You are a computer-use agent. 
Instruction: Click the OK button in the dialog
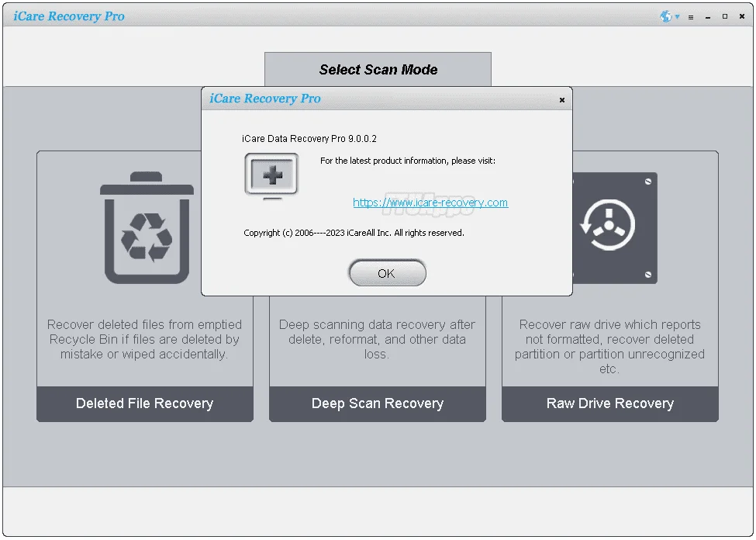(387, 273)
